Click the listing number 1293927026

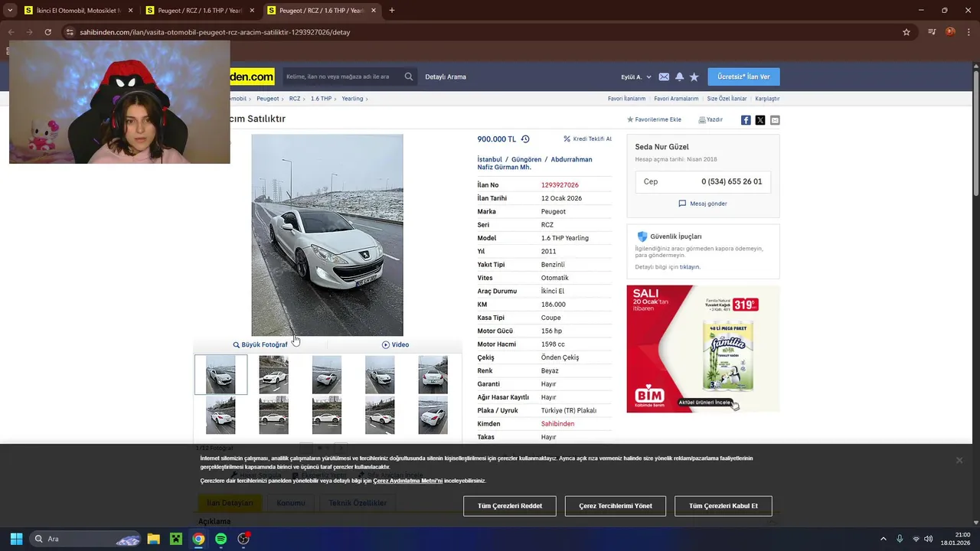click(560, 185)
